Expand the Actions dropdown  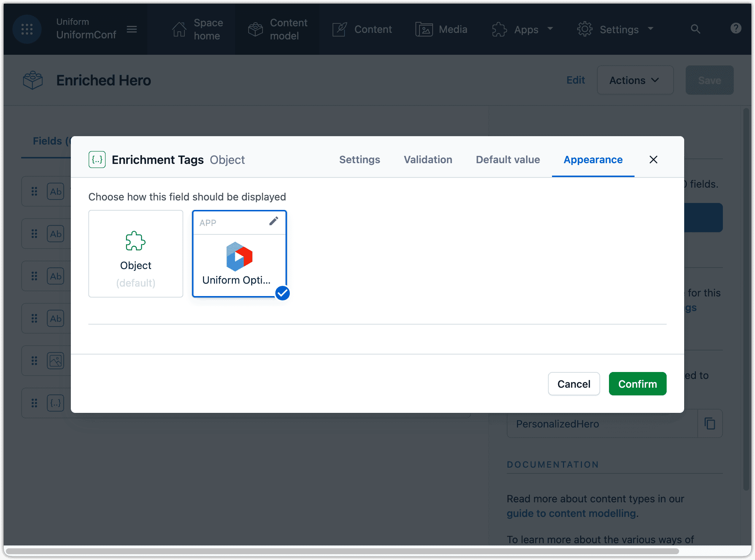(635, 80)
